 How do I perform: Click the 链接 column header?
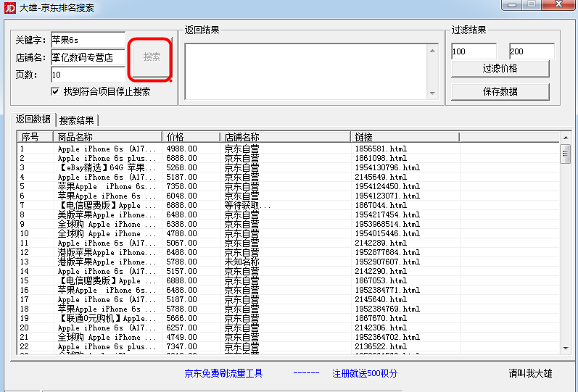pyautogui.click(x=405, y=137)
